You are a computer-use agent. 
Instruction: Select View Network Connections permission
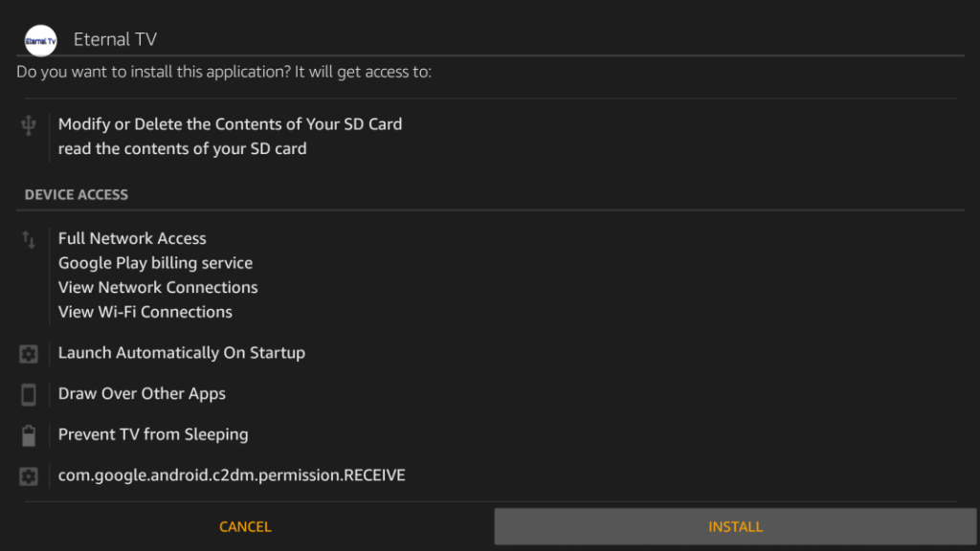[158, 287]
